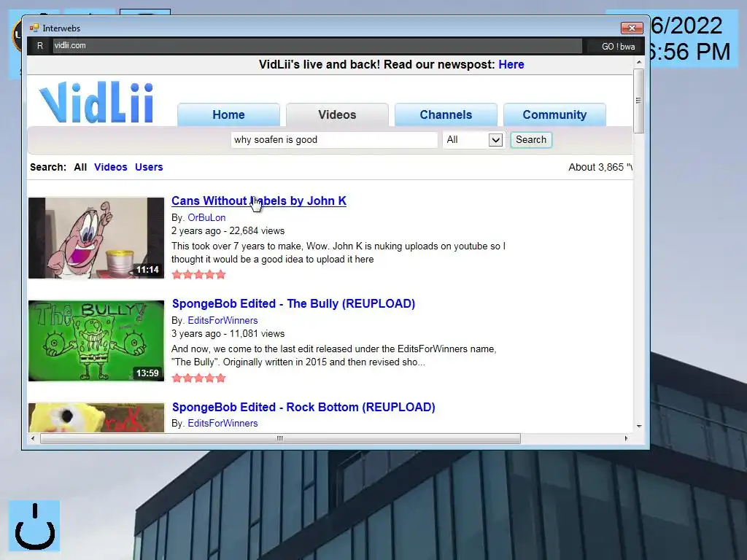This screenshot has height=560, width=747.
Task: Click the VidLii logo
Action: pyautogui.click(x=97, y=102)
